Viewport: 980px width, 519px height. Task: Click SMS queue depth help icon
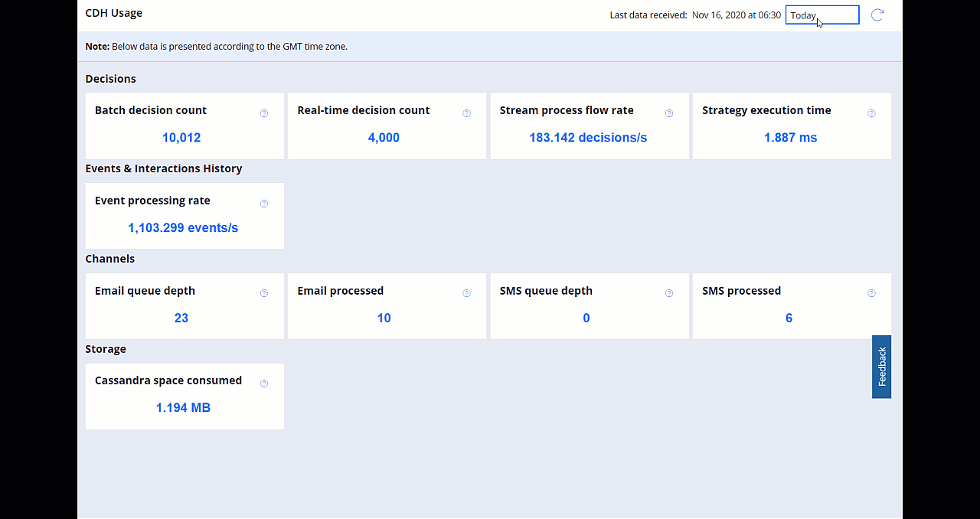click(669, 293)
